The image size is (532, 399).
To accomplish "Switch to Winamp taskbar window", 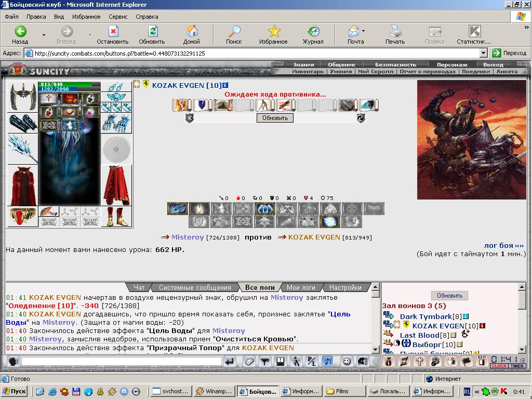I will pos(214,391).
